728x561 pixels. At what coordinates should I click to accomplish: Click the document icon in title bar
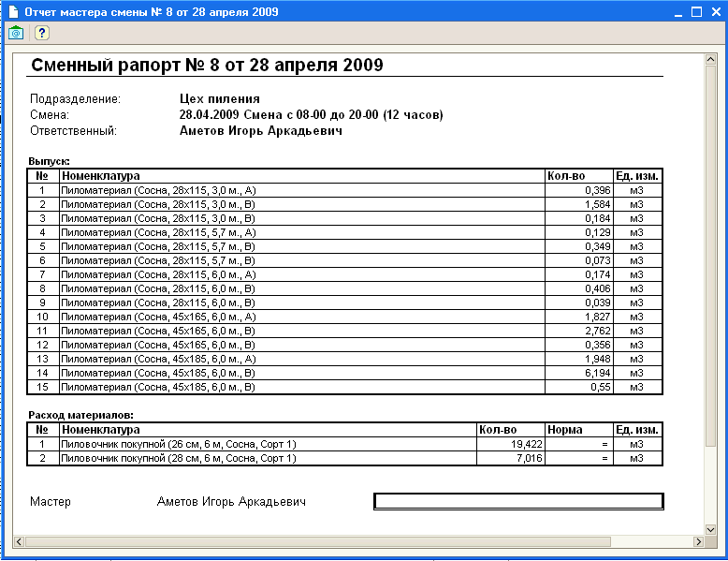[13, 11]
